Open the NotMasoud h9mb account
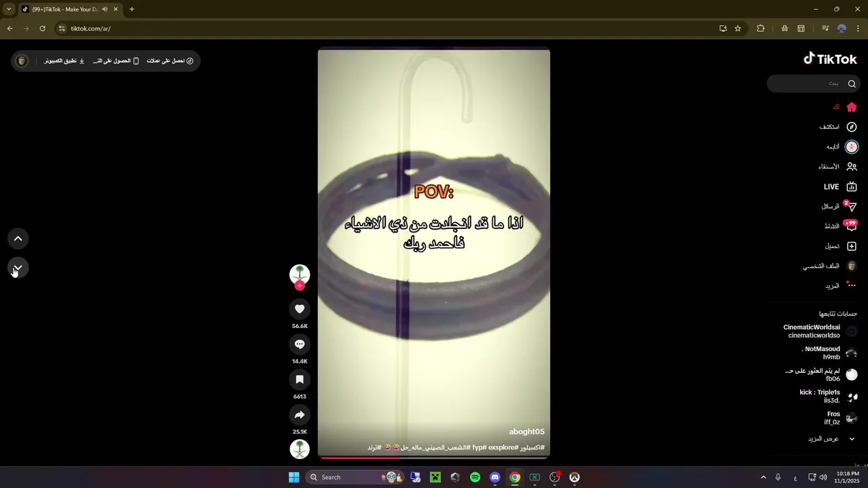The height and width of the screenshot is (488, 868). click(x=829, y=353)
